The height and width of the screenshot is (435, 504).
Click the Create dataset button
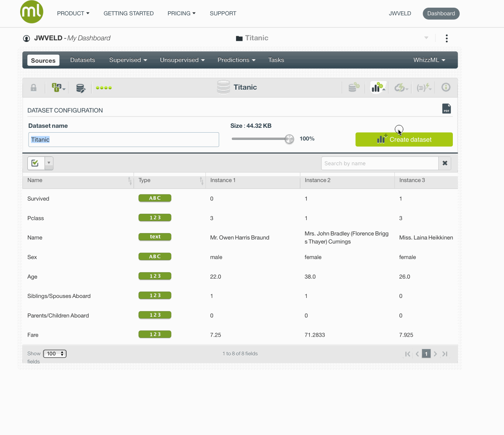404,139
